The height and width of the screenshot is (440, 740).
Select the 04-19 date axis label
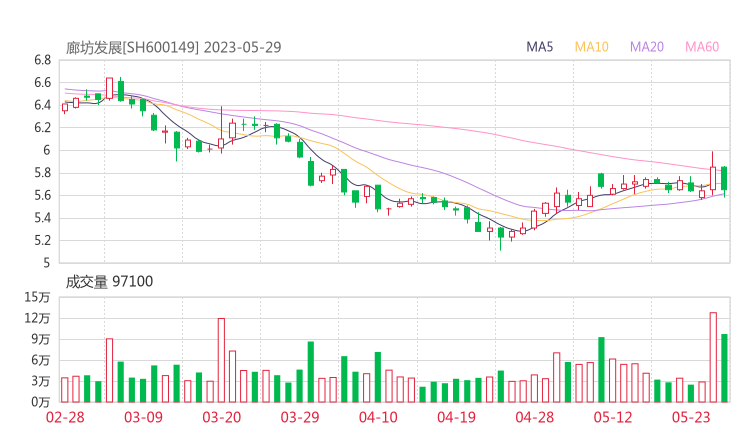[x=456, y=417]
